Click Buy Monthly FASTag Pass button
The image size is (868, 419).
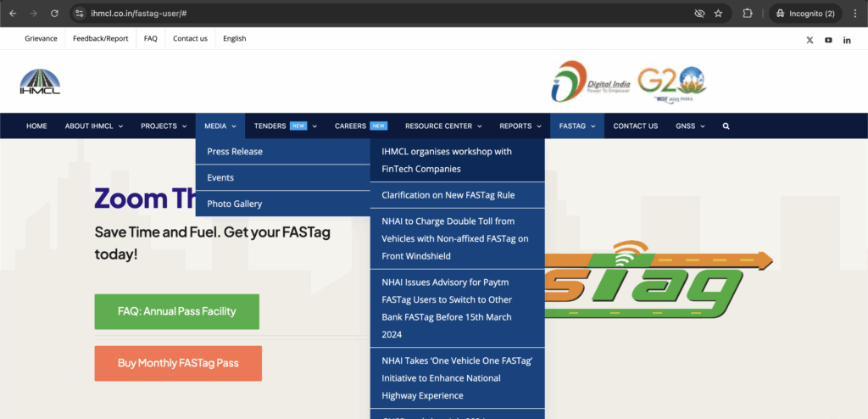coord(178,364)
